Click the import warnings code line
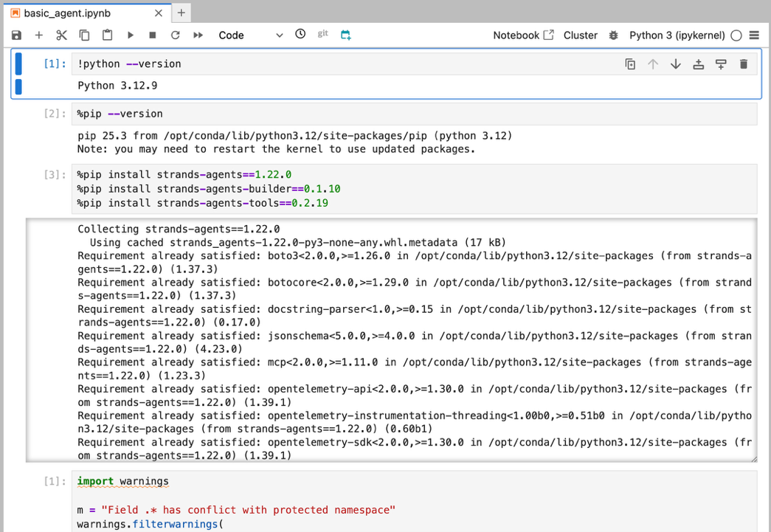771x532 pixels. tap(122, 481)
